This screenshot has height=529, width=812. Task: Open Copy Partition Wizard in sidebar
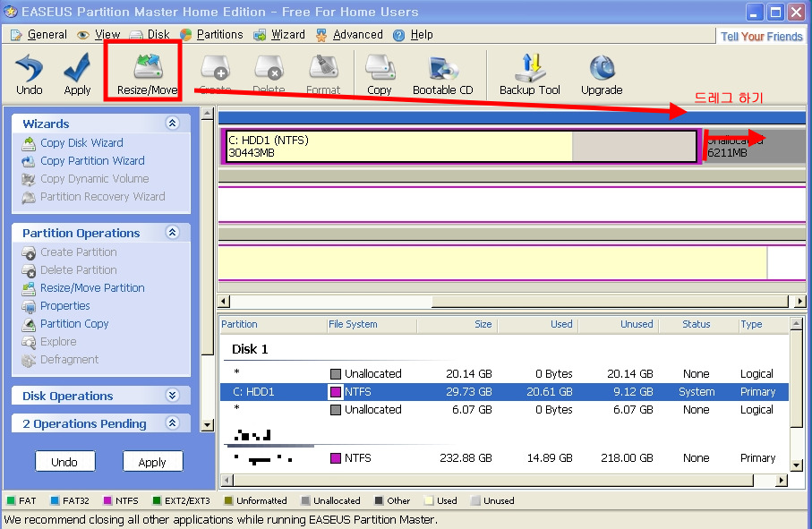(x=92, y=161)
